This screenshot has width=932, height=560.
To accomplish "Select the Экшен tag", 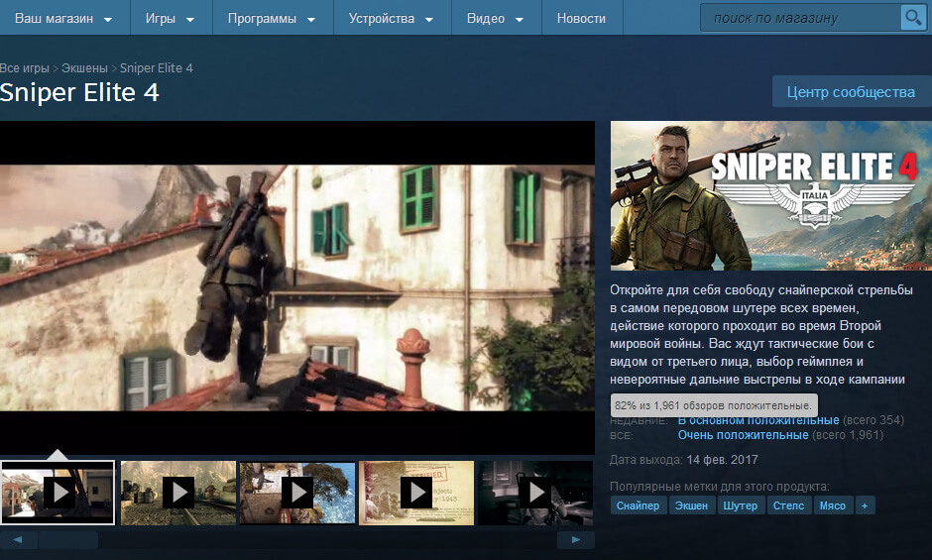I will 691,505.
